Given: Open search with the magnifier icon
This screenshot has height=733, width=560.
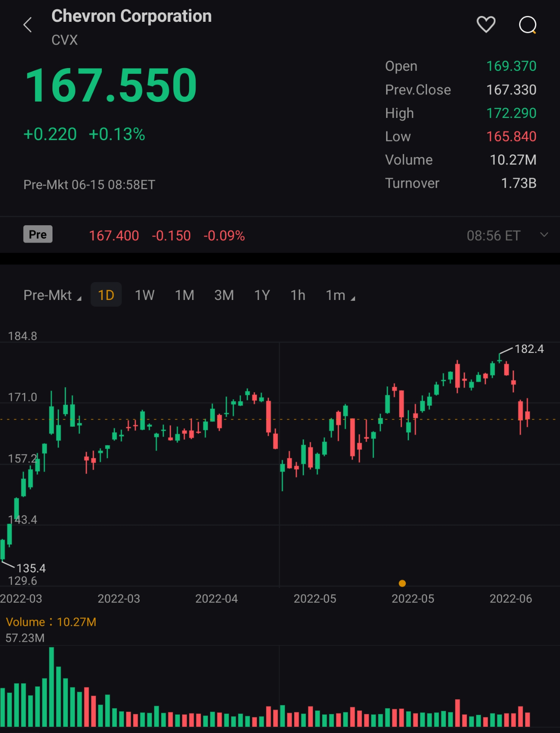Looking at the screenshot, I should tap(528, 25).
